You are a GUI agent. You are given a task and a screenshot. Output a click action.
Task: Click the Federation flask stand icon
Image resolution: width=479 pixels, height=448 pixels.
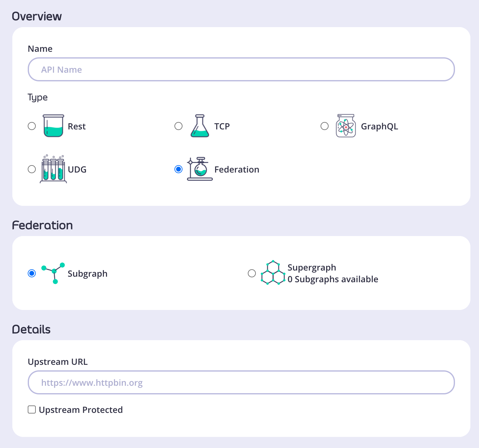point(200,169)
